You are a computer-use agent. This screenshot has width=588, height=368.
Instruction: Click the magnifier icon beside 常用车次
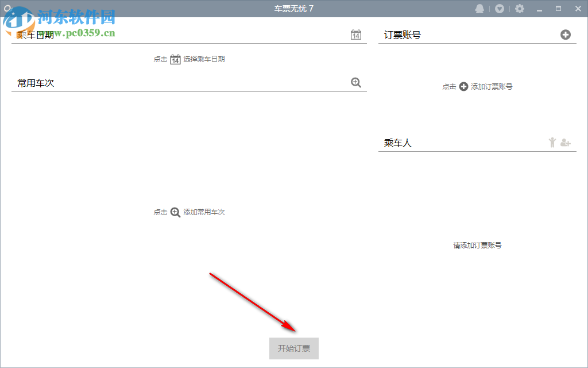click(356, 82)
